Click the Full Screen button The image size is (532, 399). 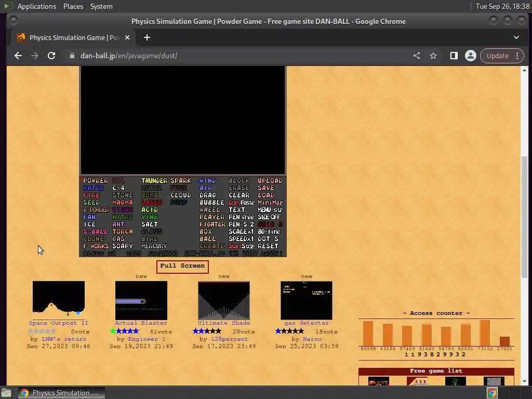(x=182, y=267)
